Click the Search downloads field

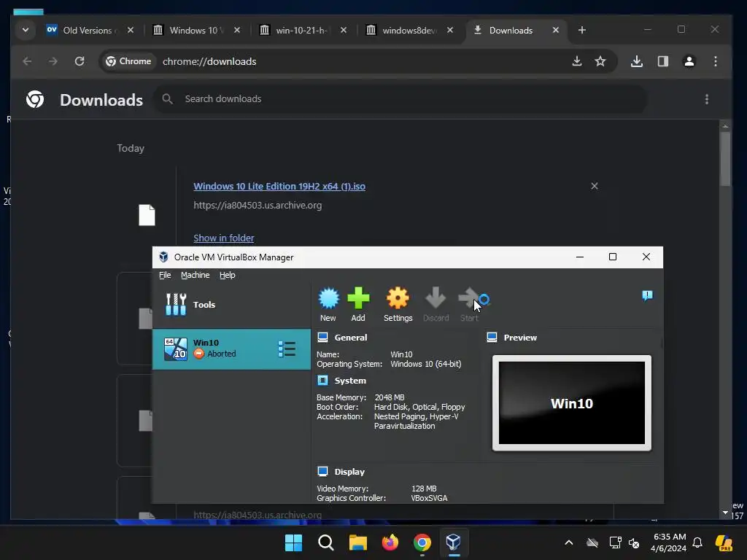point(400,99)
